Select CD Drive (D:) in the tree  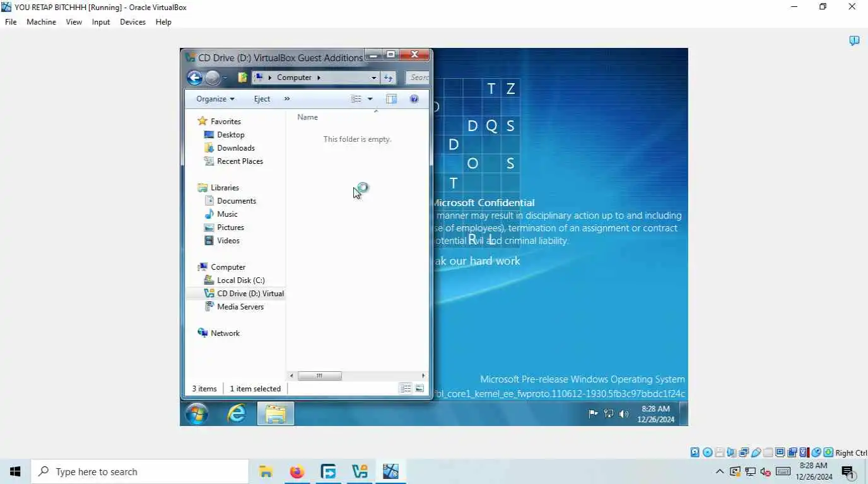click(x=244, y=294)
